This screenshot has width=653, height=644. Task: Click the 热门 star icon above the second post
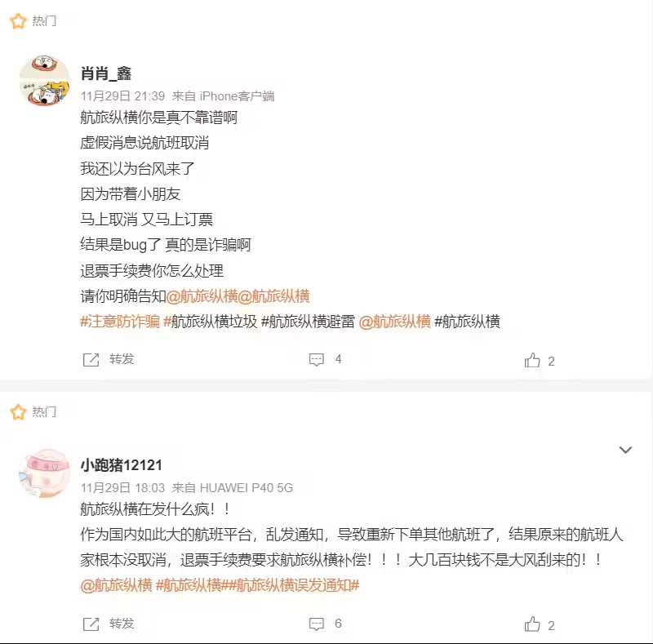18,412
